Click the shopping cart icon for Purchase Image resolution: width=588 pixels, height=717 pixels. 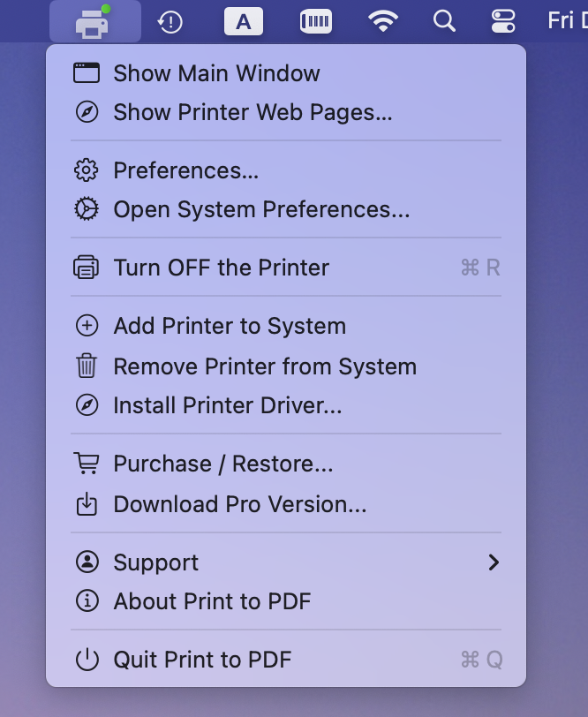(87, 464)
